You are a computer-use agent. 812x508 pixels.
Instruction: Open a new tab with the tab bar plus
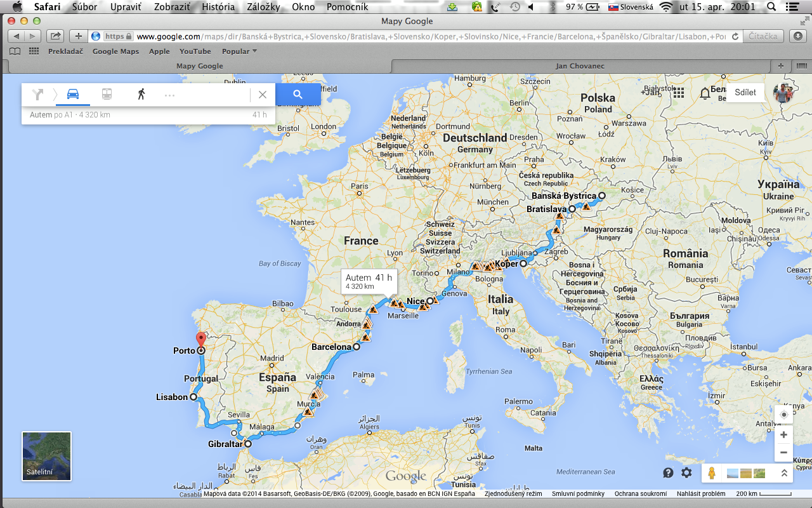tap(781, 65)
